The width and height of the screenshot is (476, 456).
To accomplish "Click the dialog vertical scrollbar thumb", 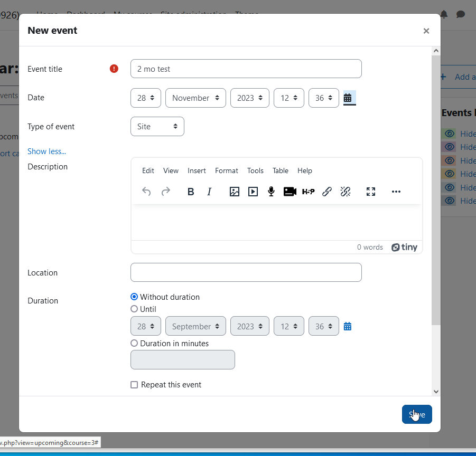I will (436, 190).
